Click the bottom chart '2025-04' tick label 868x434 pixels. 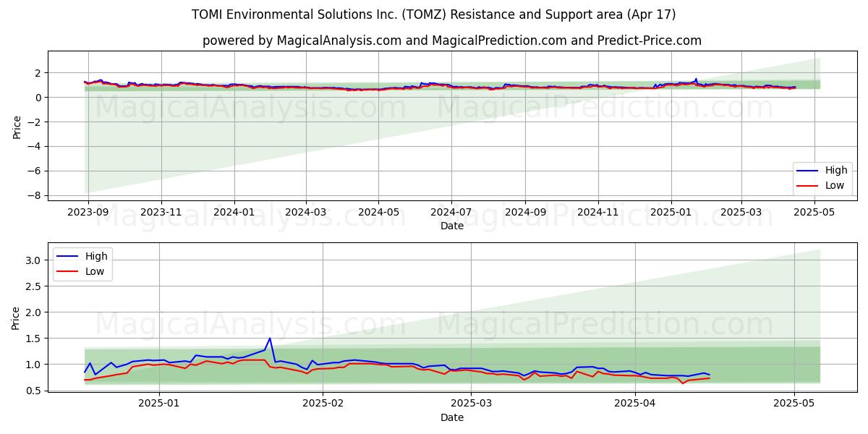coord(635,404)
